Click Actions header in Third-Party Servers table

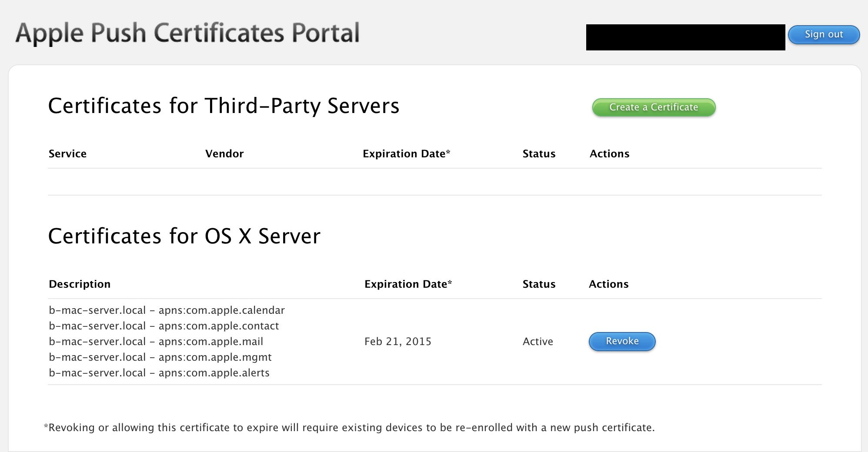[x=609, y=154]
